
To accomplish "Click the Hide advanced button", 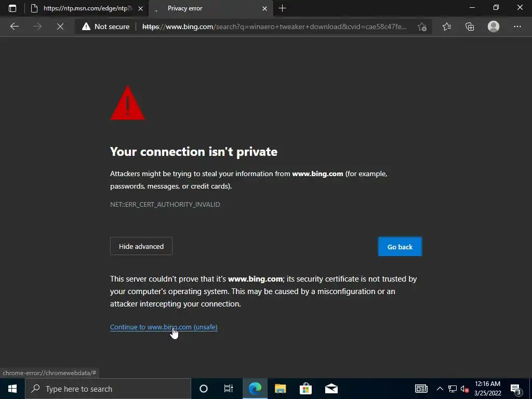I will point(141,246).
